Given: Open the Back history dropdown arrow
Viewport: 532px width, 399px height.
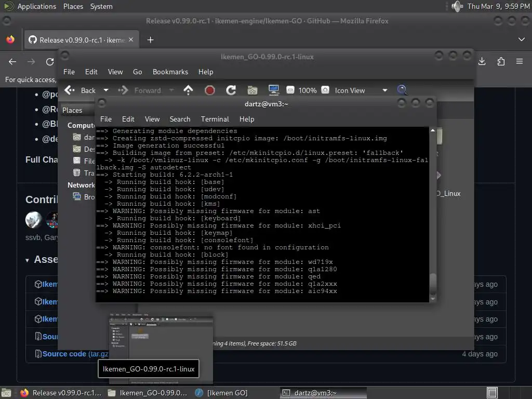Looking at the screenshot, I should tap(106, 90).
